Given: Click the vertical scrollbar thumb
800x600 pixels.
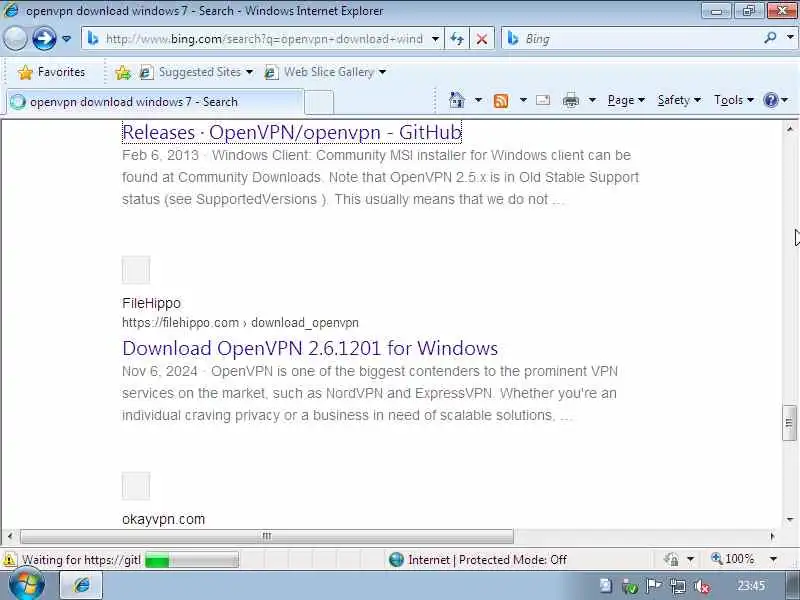Looking at the screenshot, I should tap(789, 422).
